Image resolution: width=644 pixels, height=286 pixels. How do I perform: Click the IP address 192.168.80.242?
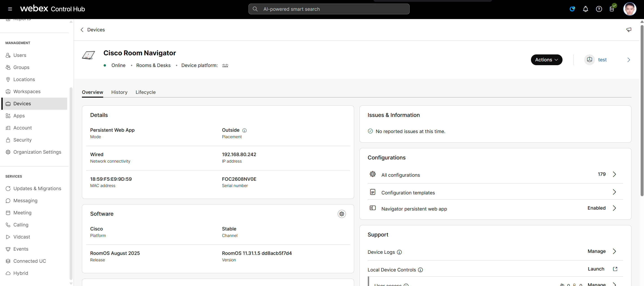coord(239,155)
